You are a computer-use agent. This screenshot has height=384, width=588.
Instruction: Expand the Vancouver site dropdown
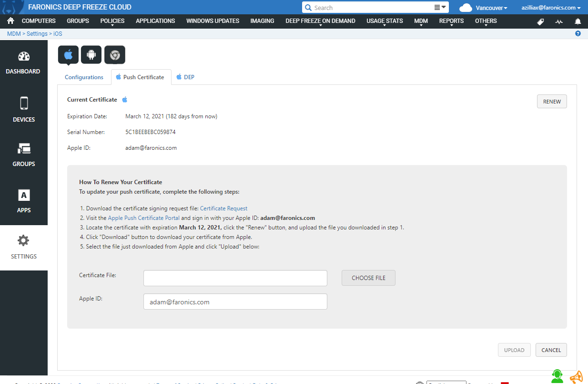[x=491, y=8]
